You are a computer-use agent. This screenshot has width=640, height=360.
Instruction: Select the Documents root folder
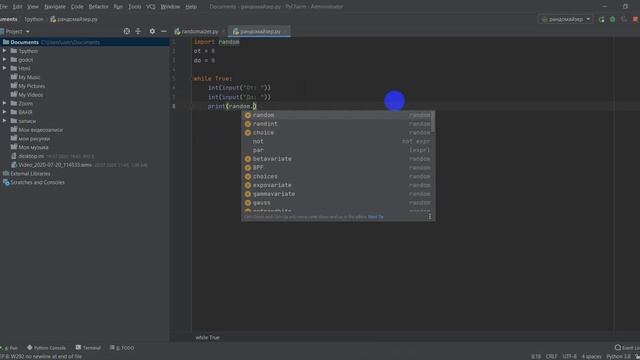point(84,42)
